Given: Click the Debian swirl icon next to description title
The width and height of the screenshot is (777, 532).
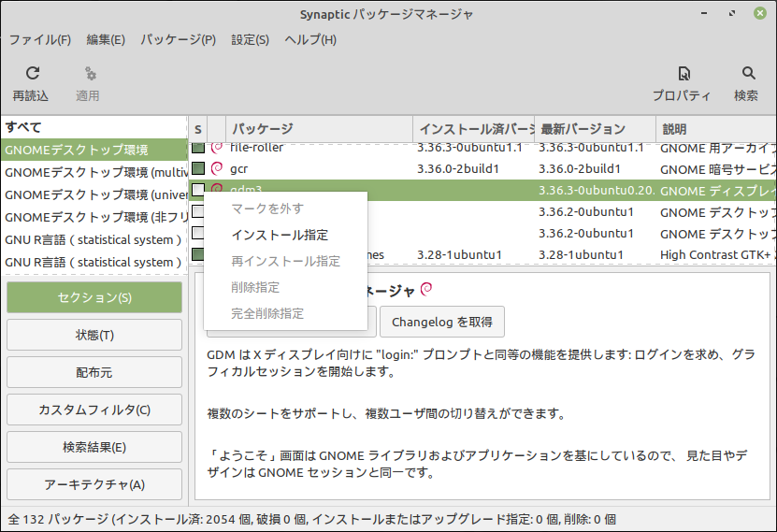Looking at the screenshot, I should coord(426,289).
